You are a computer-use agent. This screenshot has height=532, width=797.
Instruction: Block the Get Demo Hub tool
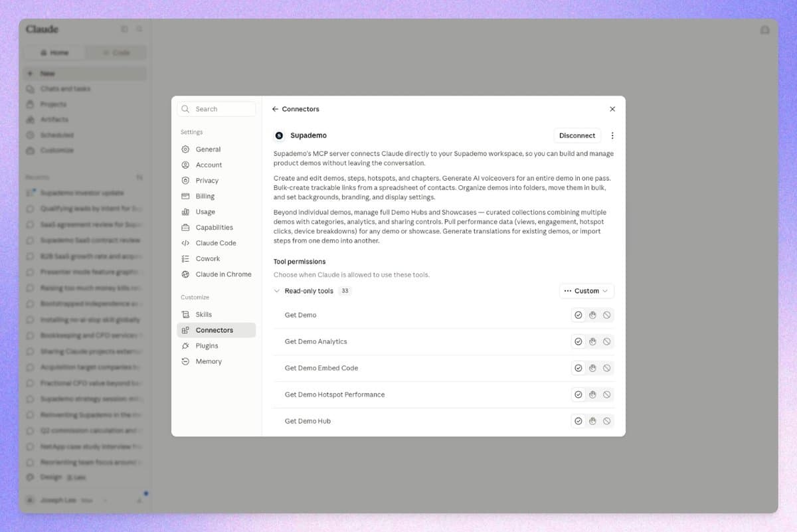(607, 421)
